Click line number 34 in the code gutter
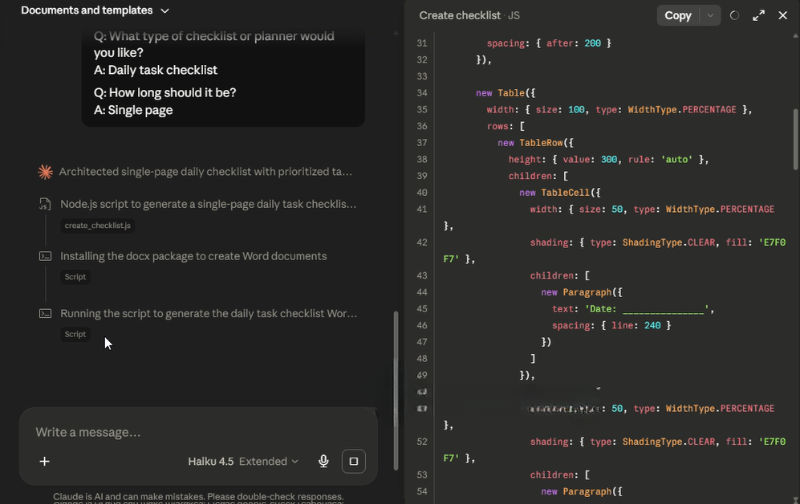This screenshot has height=504, width=800. 422,93
